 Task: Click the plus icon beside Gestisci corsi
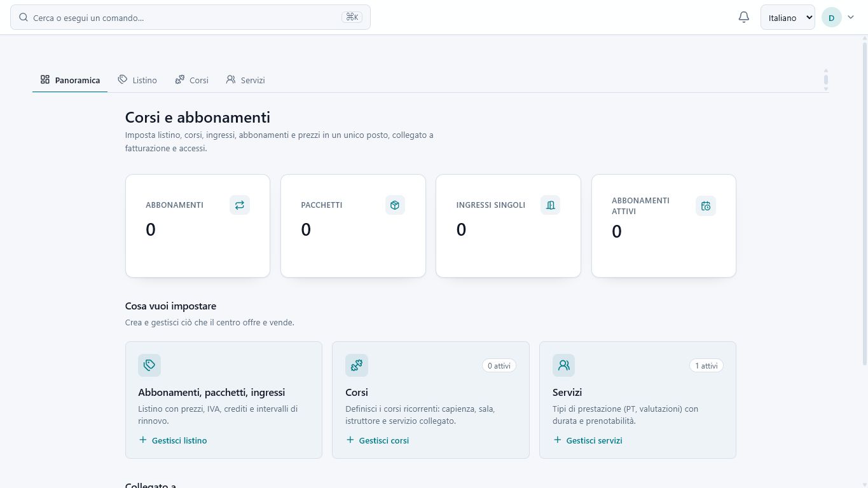(350, 440)
